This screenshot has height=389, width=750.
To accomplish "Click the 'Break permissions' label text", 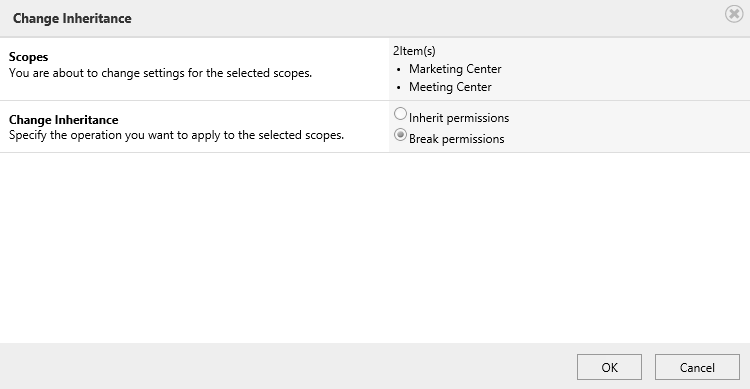I will 456,139.
